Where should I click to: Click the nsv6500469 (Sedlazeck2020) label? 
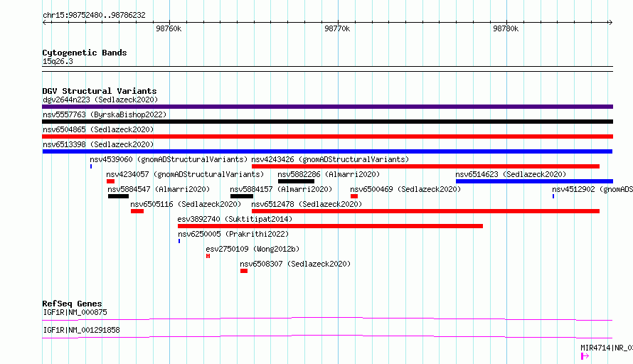405,189
